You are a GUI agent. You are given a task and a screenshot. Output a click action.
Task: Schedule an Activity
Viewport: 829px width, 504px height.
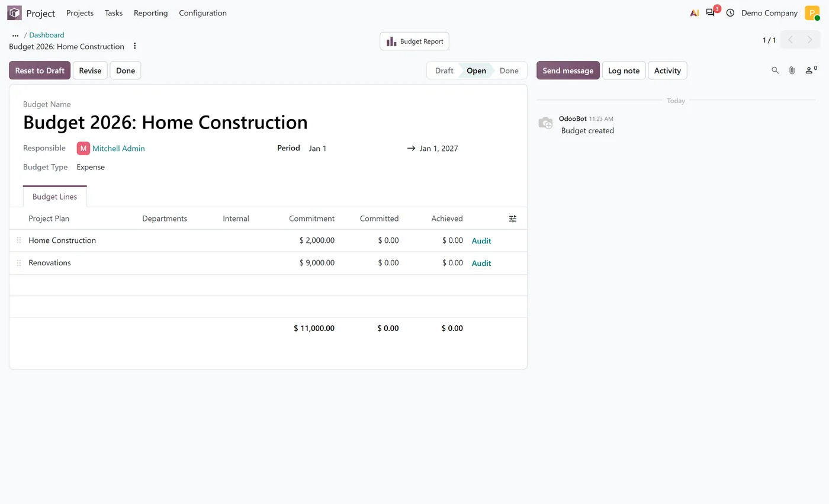(x=667, y=70)
